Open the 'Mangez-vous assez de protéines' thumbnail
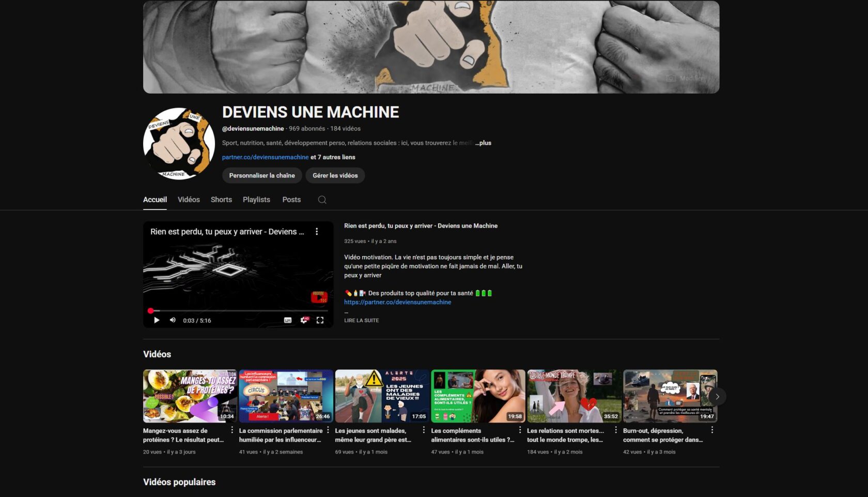Viewport: 868px width, 497px height. [x=190, y=396]
